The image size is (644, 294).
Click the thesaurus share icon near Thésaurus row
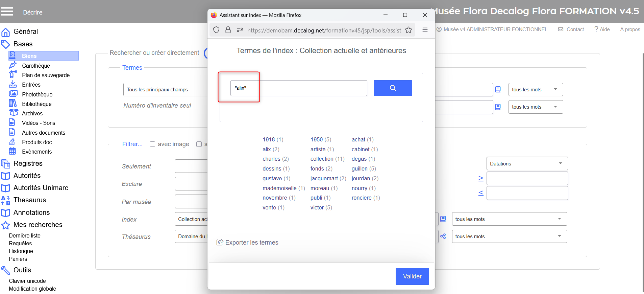(443, 236)
